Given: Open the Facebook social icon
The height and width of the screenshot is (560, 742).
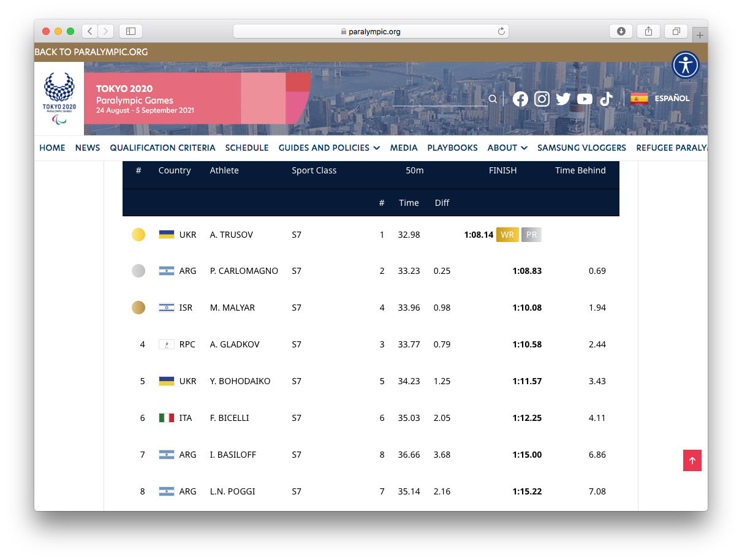Looking at the screenshot, I should pos(520,99).
